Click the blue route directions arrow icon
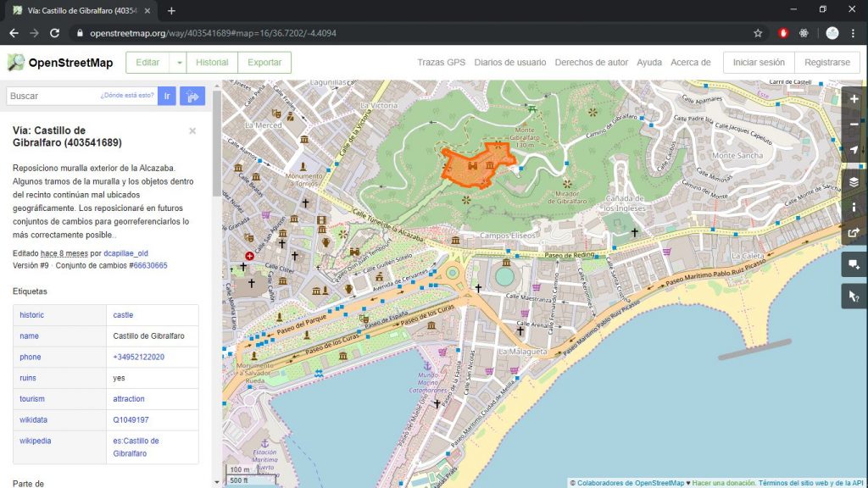 (192, 96)
